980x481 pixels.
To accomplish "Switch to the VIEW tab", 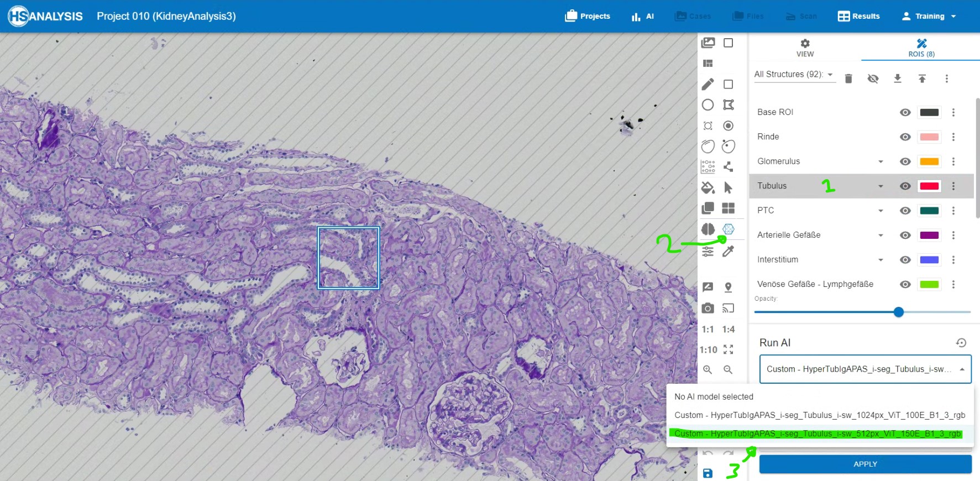I will (x=805, y=48).
